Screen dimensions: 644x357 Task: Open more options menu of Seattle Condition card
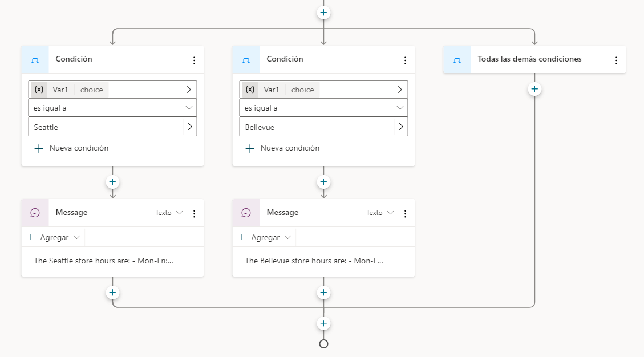coord(195,60)
